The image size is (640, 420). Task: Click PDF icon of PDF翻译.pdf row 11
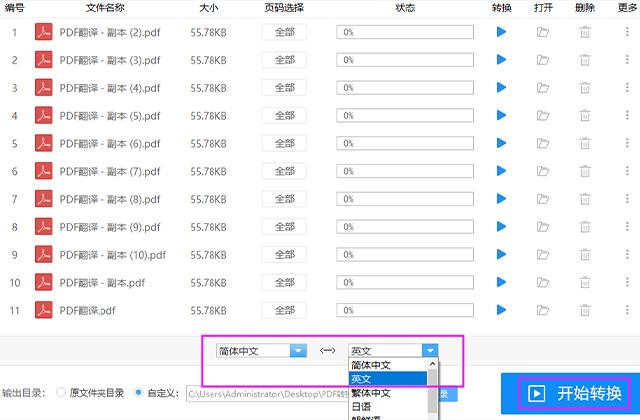[x=43, y=310]
